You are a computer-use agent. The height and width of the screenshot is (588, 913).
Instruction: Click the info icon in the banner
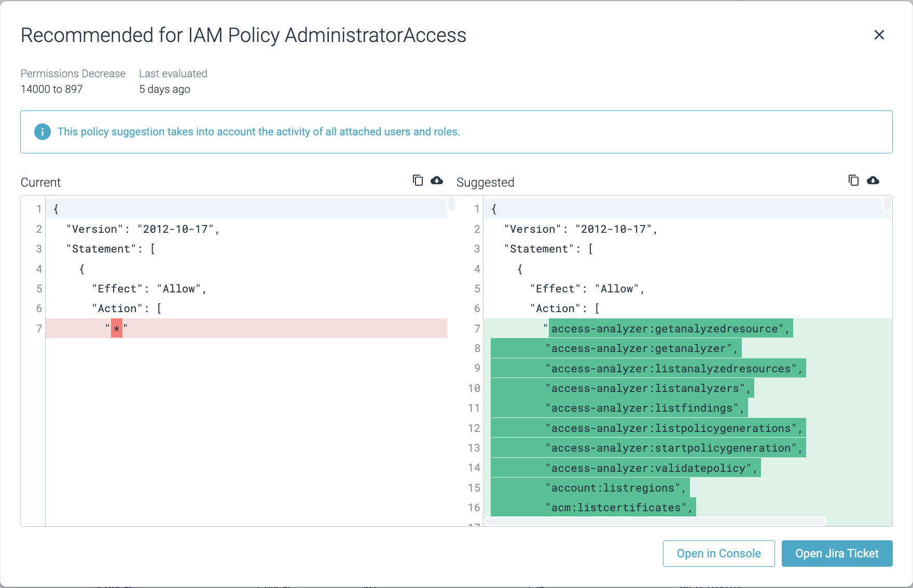(x=43, y=132)
